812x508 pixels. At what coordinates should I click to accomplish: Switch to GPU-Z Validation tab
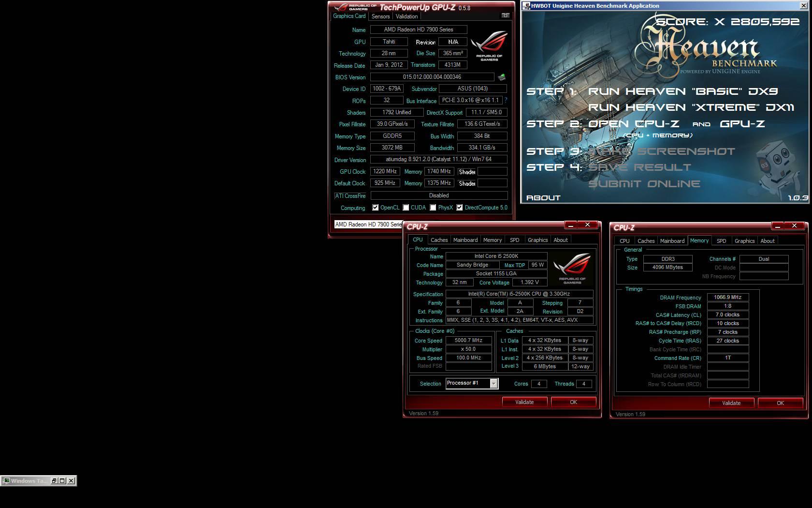click(x=406, y=16)
